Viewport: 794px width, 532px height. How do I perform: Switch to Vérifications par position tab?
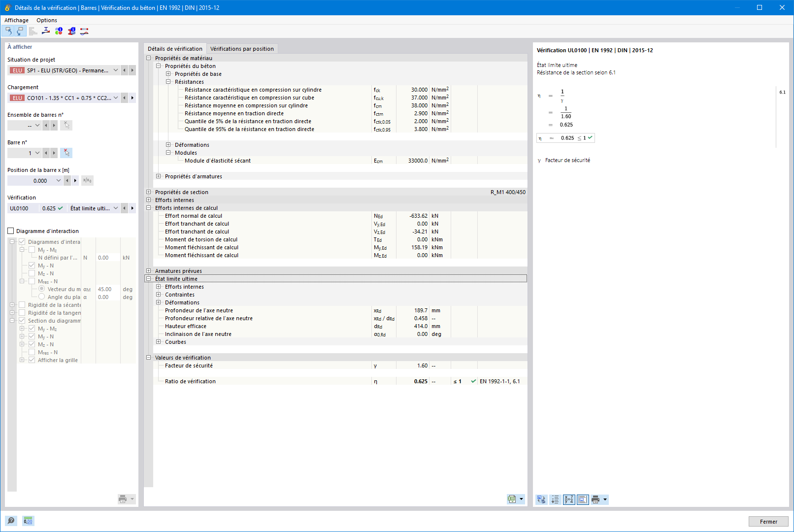pos(242,49)
